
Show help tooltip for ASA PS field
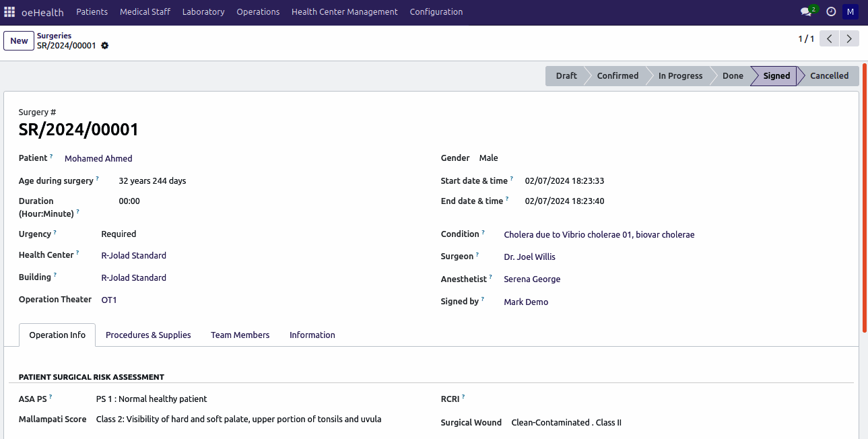(51, 397)
